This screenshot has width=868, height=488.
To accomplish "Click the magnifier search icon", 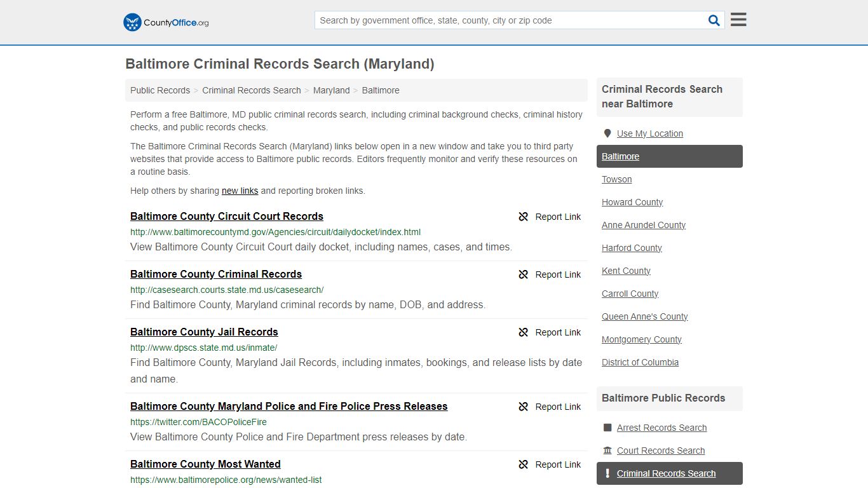I will point(714,20).
